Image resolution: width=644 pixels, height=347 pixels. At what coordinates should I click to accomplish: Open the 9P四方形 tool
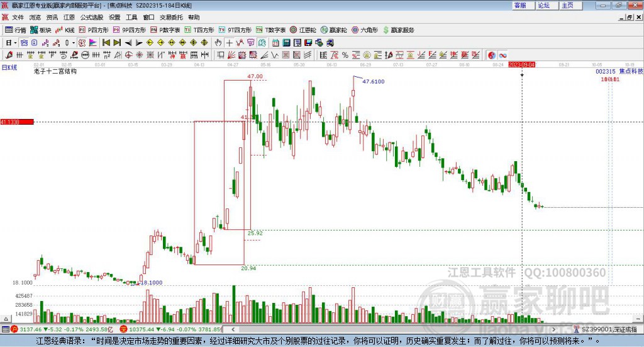[130, 30]
